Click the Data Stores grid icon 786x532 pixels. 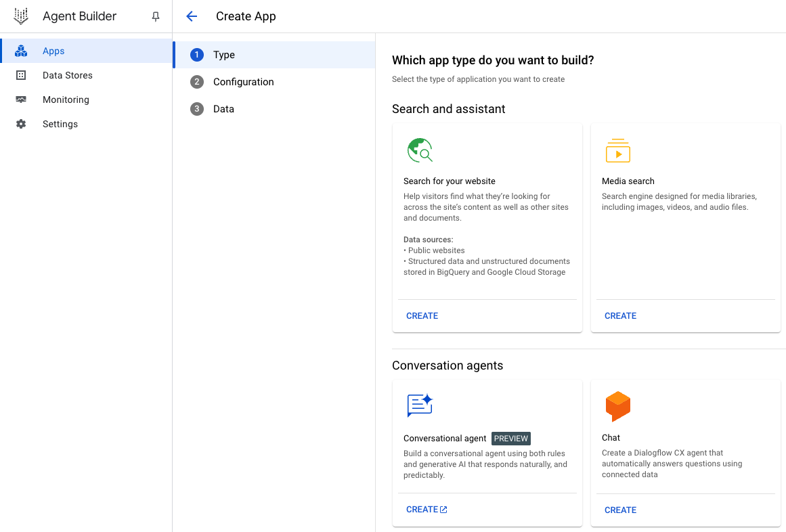click(x=21, y=75)
